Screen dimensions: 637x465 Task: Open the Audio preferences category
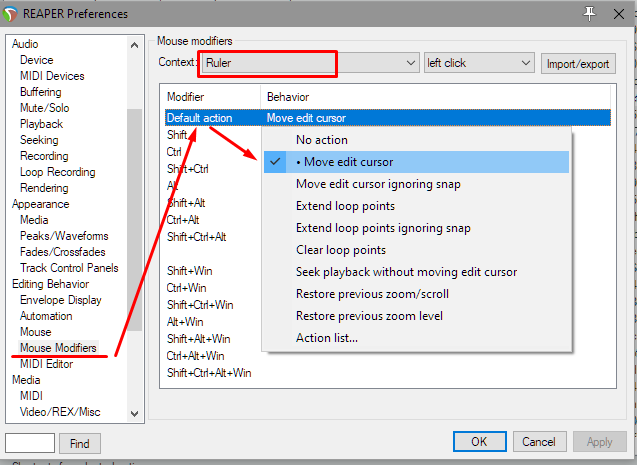25,44
